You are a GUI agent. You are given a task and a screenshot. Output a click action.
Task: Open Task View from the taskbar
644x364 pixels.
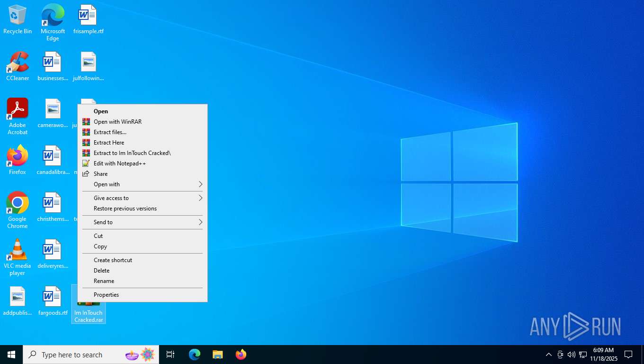coord(170,355)
